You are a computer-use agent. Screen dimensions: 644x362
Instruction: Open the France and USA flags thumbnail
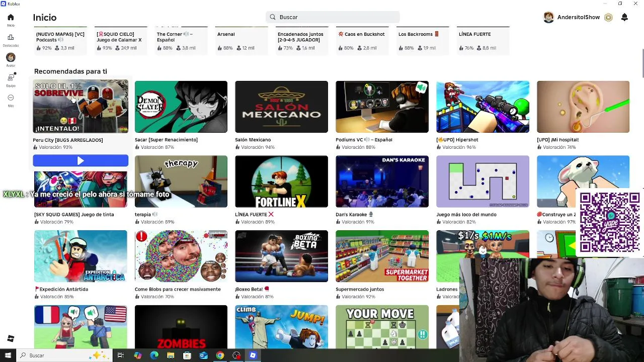click(80, 327)
